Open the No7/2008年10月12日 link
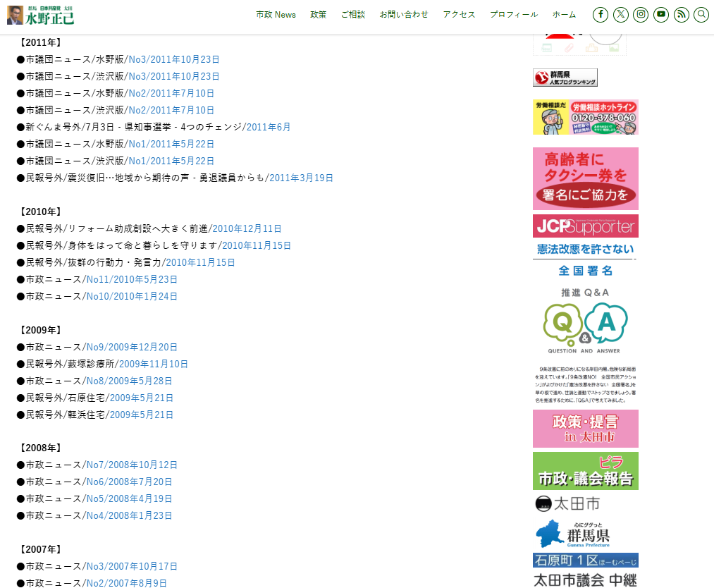 pos(132,465)
